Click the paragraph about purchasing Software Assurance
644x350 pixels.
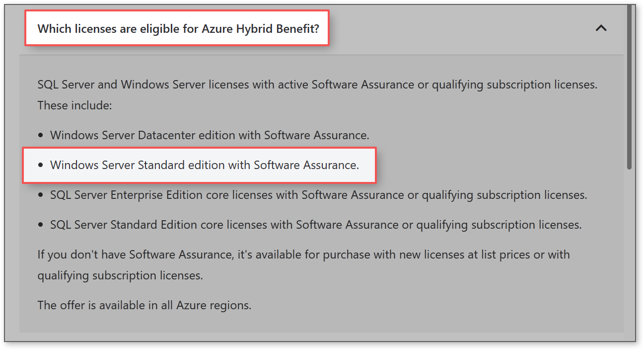click(303, 265)
